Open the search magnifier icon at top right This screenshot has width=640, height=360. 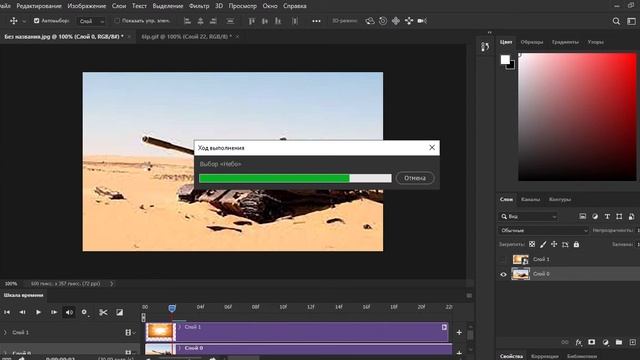pyautogui.click(x=616, y=21)
